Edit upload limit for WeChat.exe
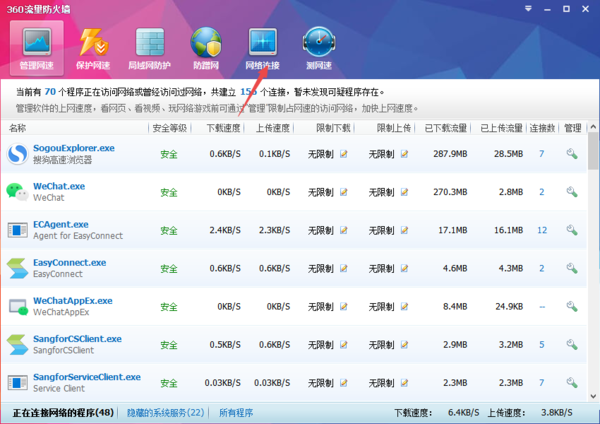The width and height of the screenshot is (600, 424). (x=404, y=192)
